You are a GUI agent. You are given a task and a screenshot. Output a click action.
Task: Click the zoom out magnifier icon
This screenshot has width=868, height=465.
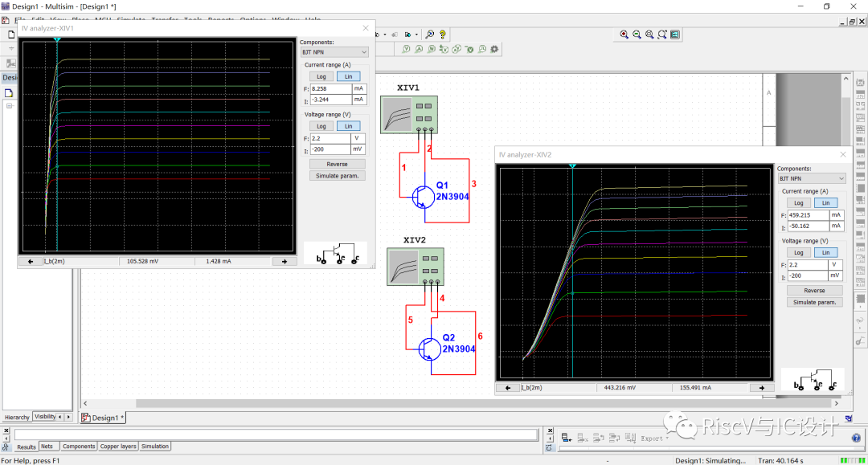tap(637, 35)
